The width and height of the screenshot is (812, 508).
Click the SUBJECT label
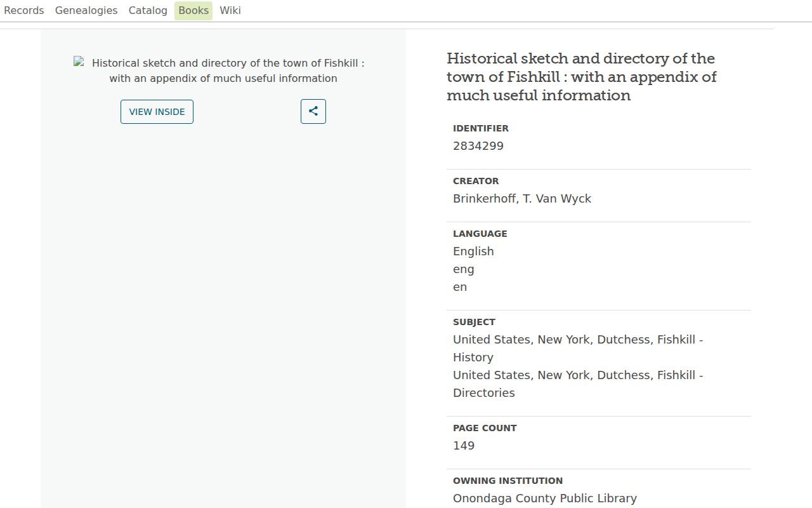tap(474, 322)
